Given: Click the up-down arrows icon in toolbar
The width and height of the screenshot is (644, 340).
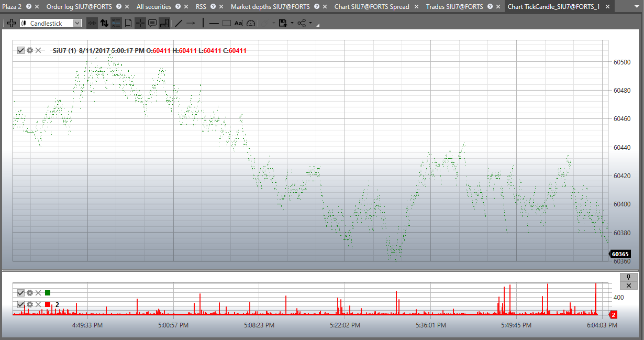Looking at the screenshot, I should click(x=104, y=23).
